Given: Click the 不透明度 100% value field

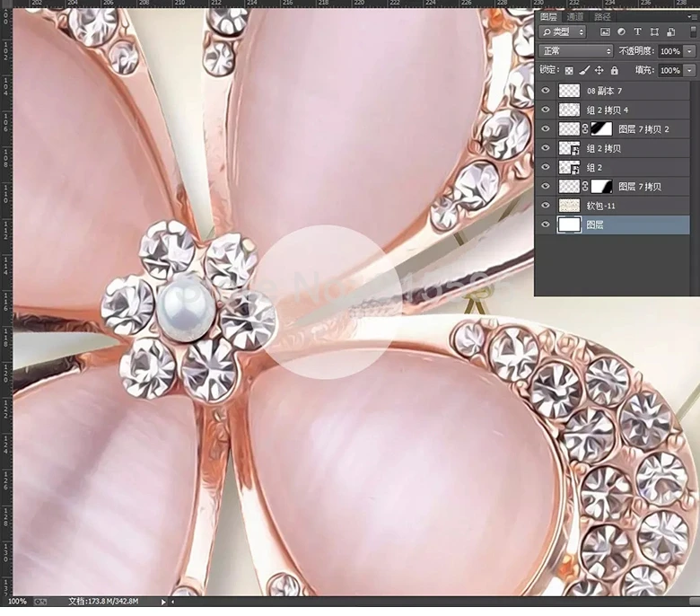Looking at the screenshot, I should tap(670, 51).
